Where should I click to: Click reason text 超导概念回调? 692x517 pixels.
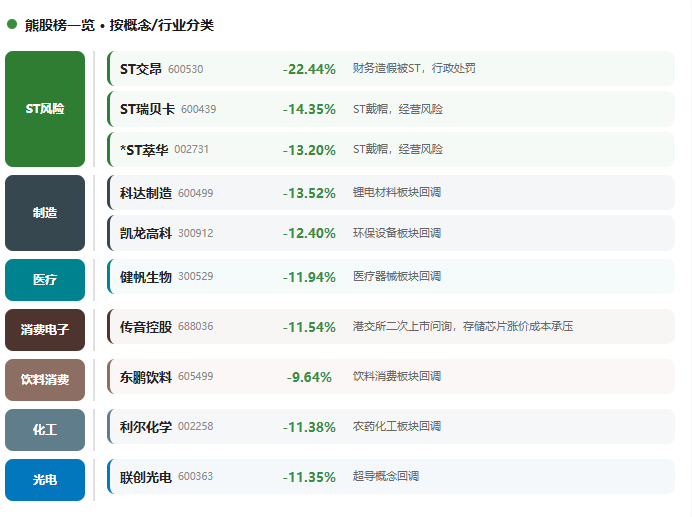click(386, 476)
